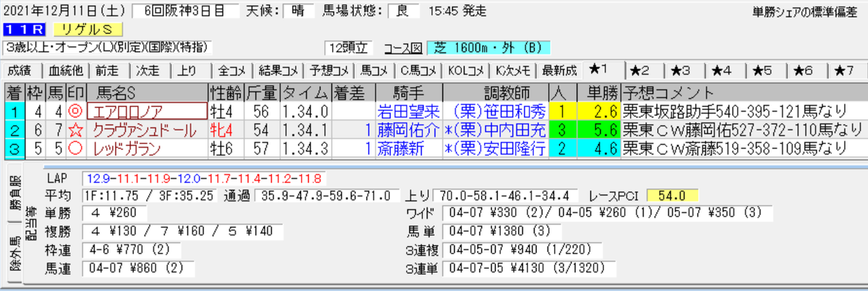Open the 勝負服 vertical tab

(x=14, y=193)
